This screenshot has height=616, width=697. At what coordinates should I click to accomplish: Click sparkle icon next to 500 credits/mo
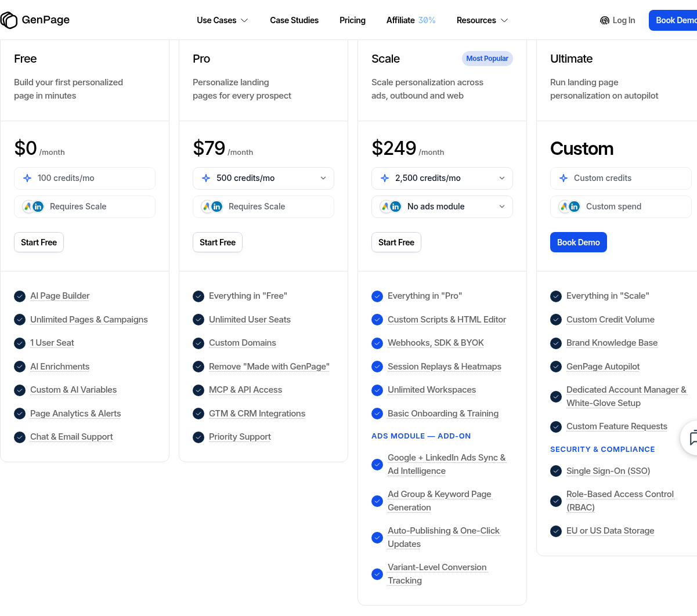click(206, 178)
